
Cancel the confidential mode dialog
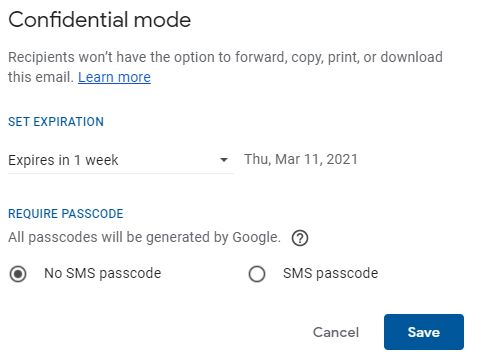(x=336, y=332)
